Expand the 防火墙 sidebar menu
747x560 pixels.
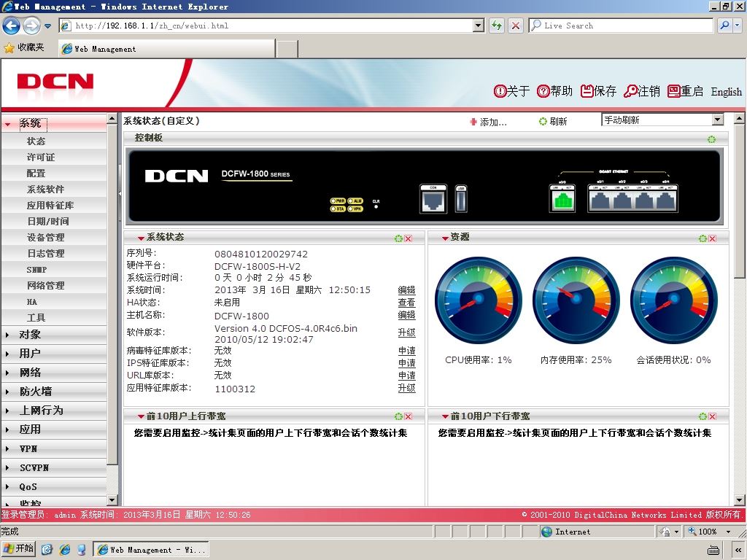point(54,392)
